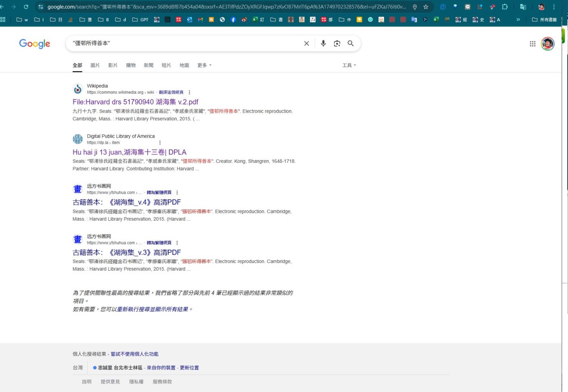Click 重新執行搜尋並顯示所有結果 link

click(x=153, y=310)
